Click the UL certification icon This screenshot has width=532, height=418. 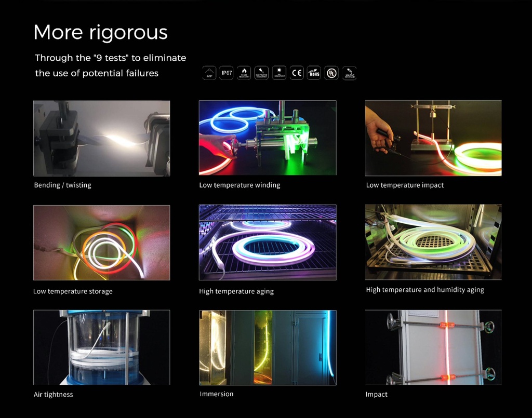click(331, 73)
